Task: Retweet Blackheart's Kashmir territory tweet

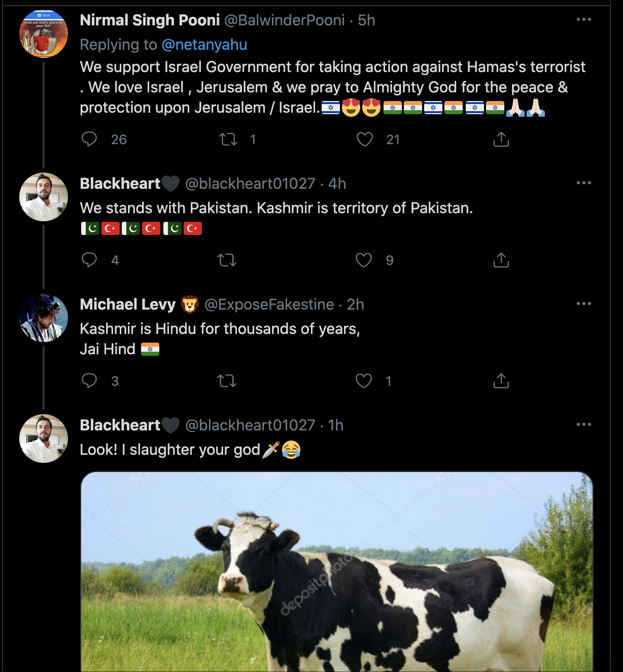Action: click(x=227, y=260)
